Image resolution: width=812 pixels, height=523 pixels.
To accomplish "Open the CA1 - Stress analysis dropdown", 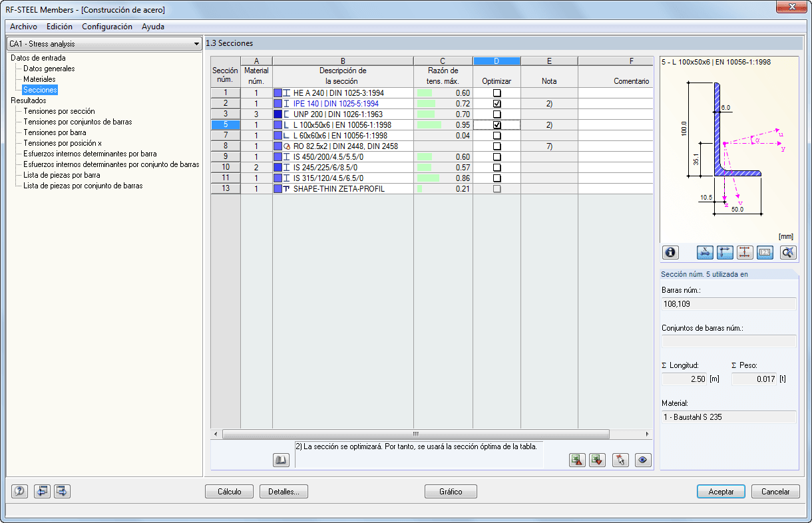I will [104, 44].
